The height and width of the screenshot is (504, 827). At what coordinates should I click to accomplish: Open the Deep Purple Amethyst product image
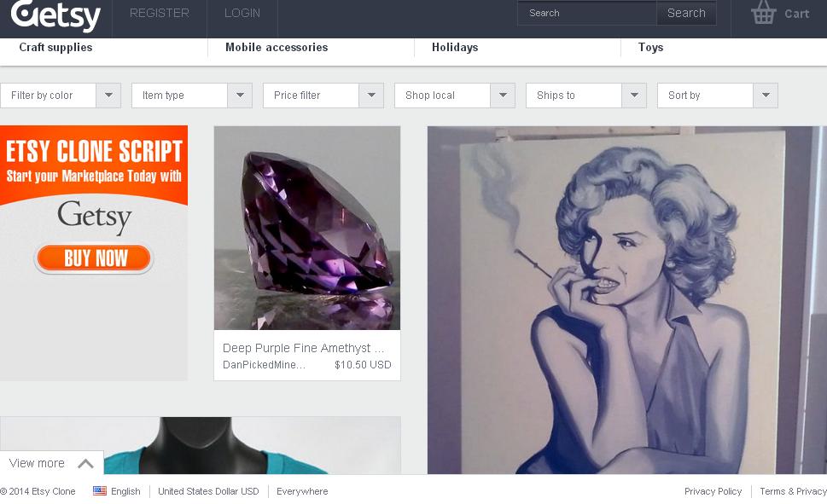[307, 229]
